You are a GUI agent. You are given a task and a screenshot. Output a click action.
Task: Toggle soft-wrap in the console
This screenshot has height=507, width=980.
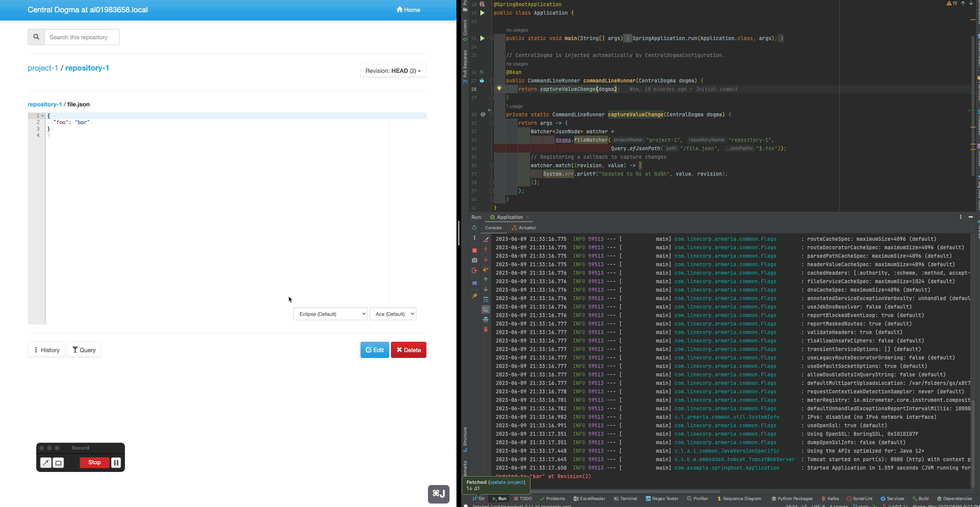click(x=486, y=299)
